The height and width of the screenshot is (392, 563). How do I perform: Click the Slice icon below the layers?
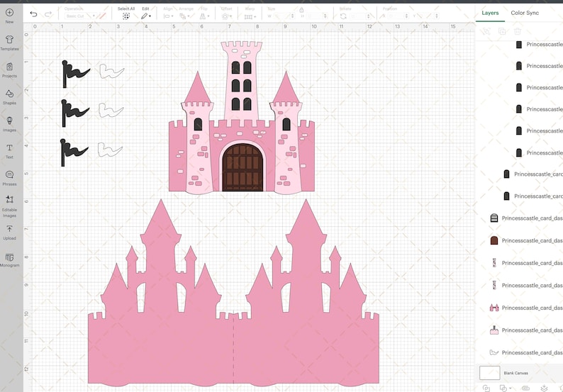point(486,388)
